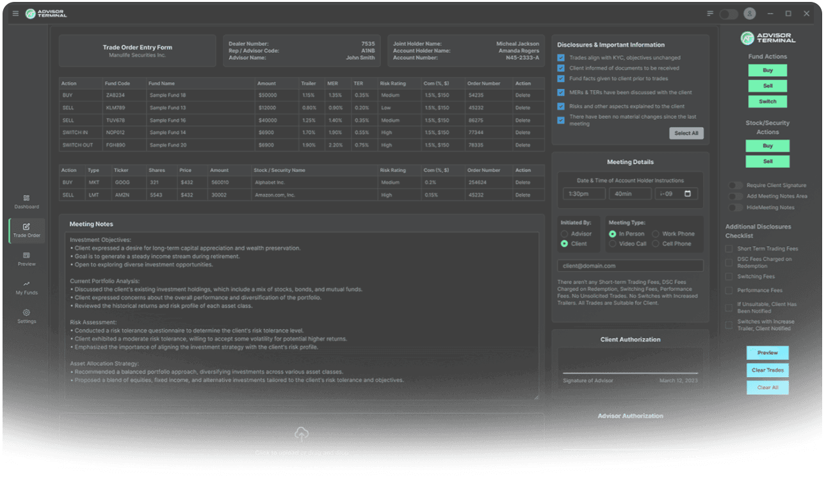Click the Preview button in right panel

click(x=768, y=353)
